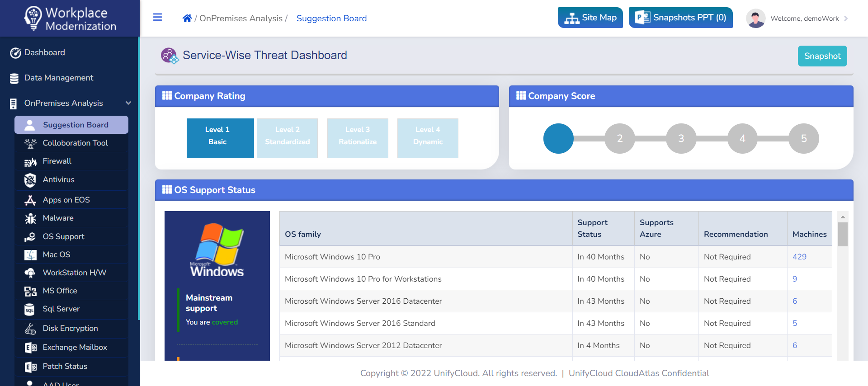Screen dimensions: 868x386
Task: Click the Snapshots PPT (0) button
Action: [680, 18]
